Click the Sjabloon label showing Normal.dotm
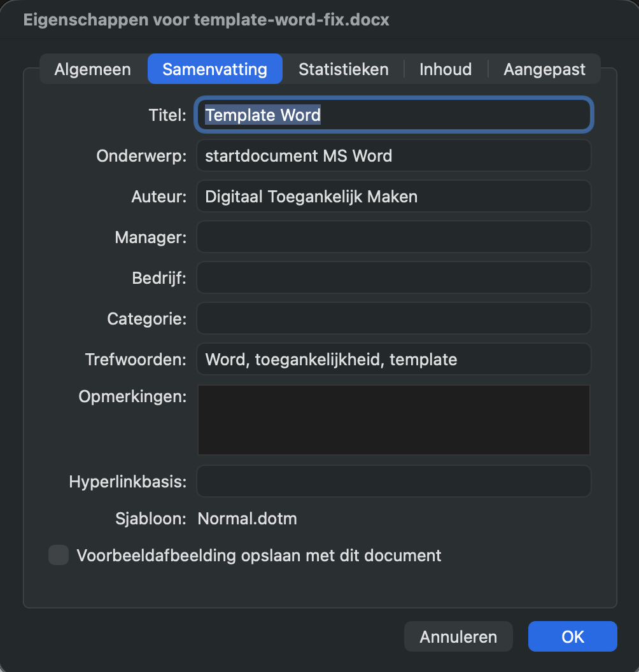 pyautogui.click(x=247, y=519)
